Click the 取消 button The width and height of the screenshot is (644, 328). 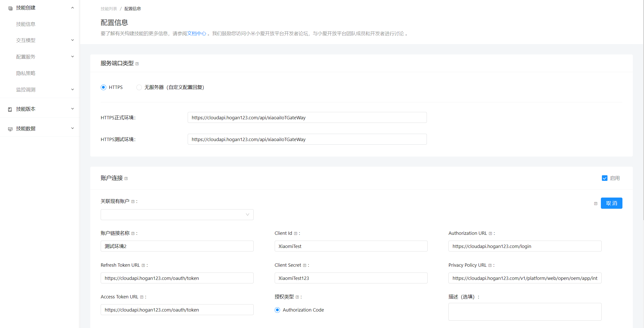click(x=612, y=203)
